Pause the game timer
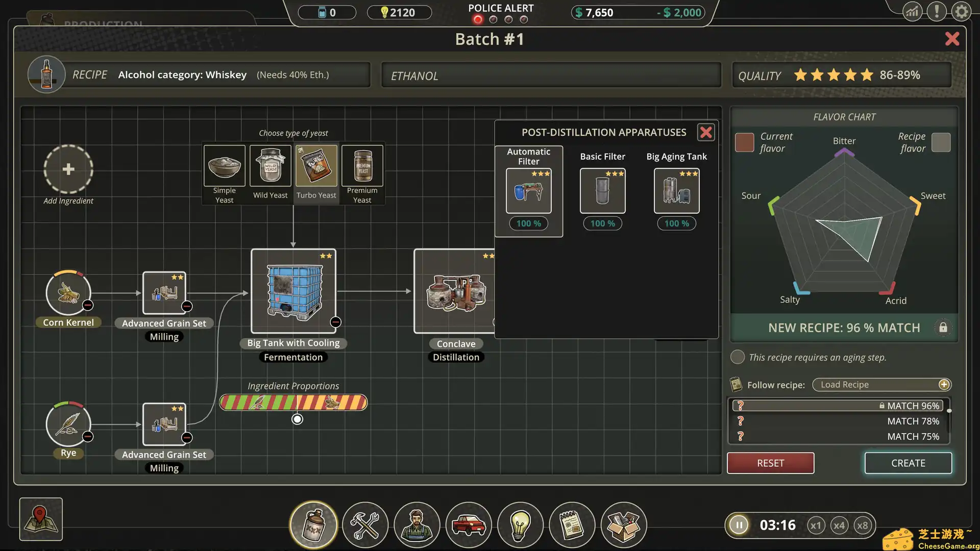Image resolution: width=980 pixels, height=551 pixels. click(x=739, y=525)
